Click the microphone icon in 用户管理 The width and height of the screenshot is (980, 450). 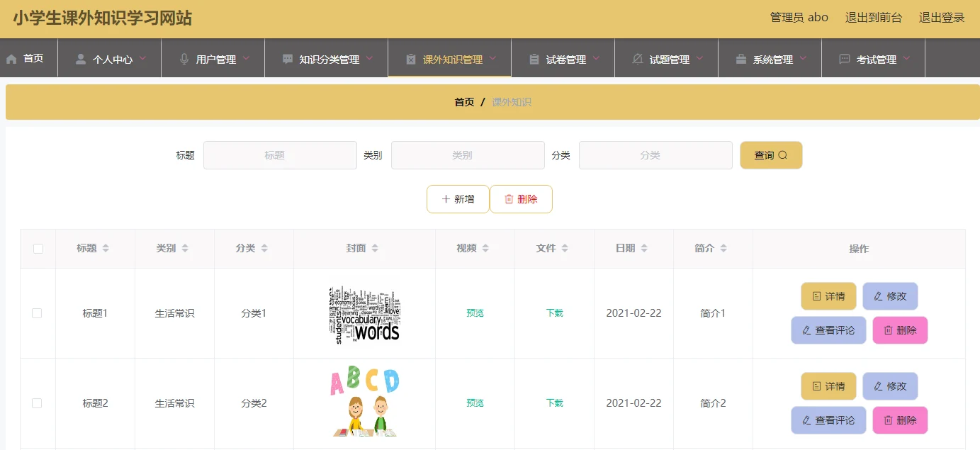184,59
